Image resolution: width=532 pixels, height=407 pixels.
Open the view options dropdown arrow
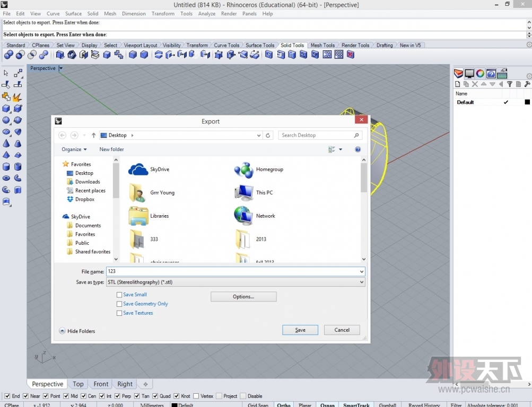[341, 149]
